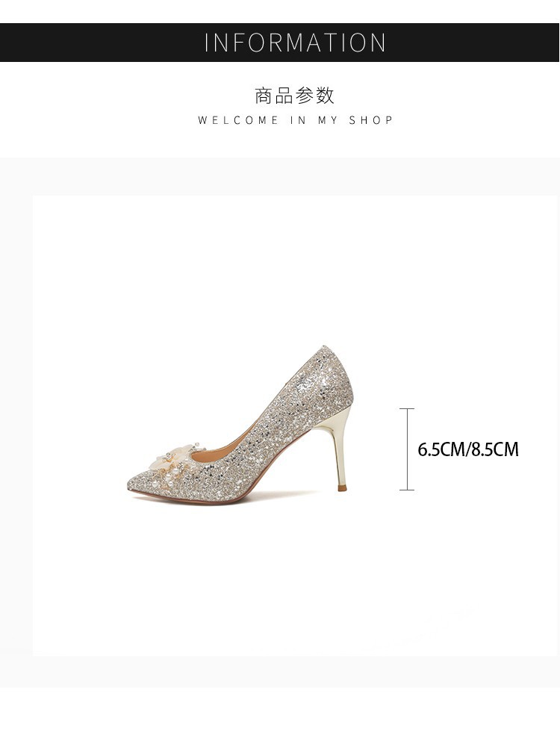Click the WELCOME IN MY SHOP subtitle
The width and height of the screenshot is (560, 745).
(x=295, y=120)
